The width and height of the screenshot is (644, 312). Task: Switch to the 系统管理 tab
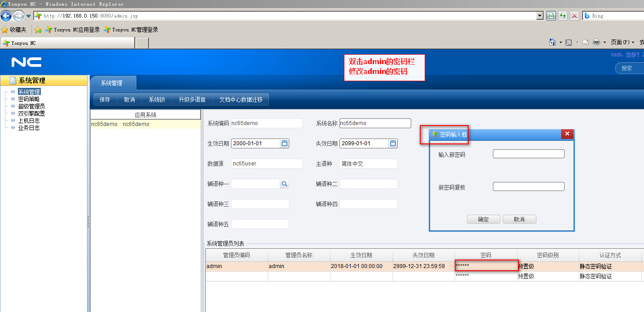point(111,83)
